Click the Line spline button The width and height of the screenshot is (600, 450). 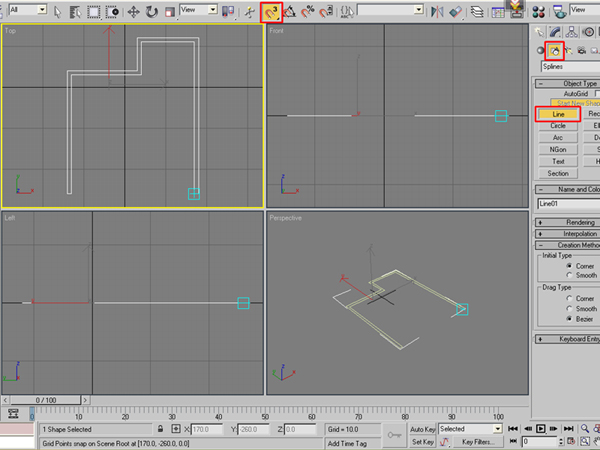coord(558,114)
